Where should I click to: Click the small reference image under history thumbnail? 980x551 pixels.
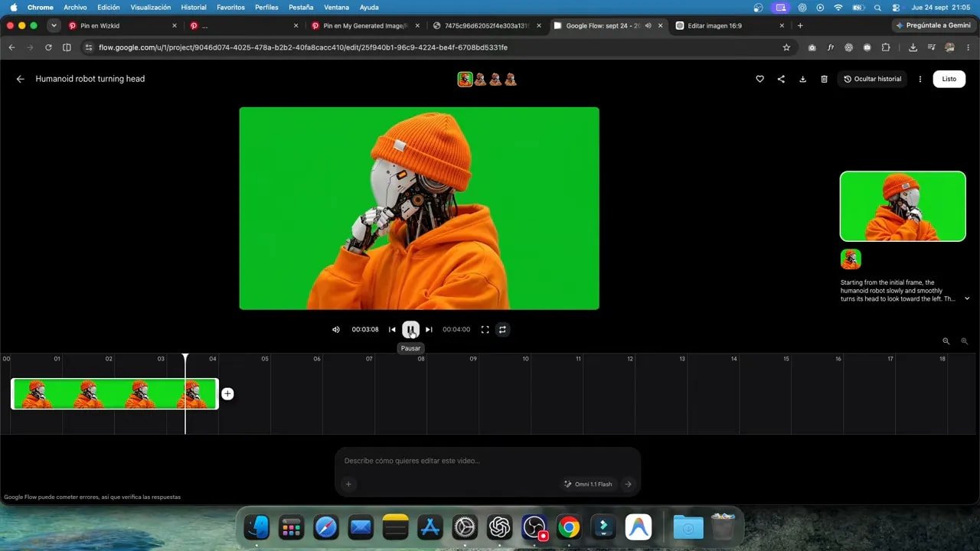tap(851, 259)
